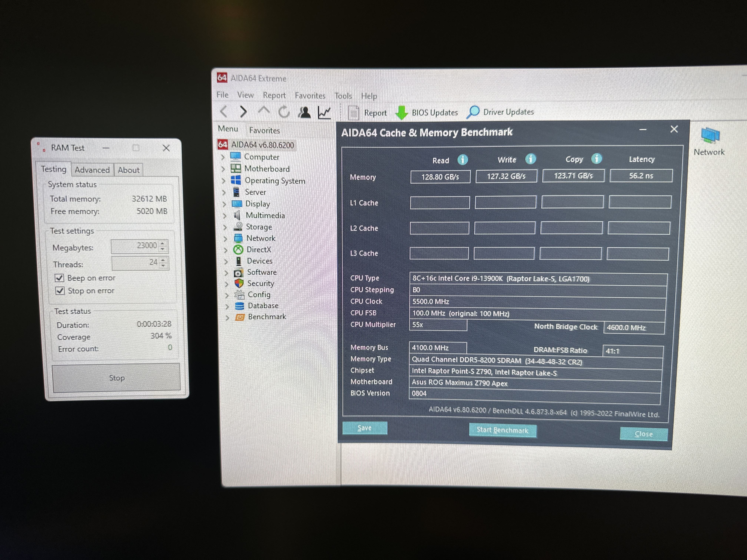Click the Driver Updates magnifier icon
Image resolution: width=747 pixels, height=560 pixels.
pyautogui.click(x=473, y=112)
